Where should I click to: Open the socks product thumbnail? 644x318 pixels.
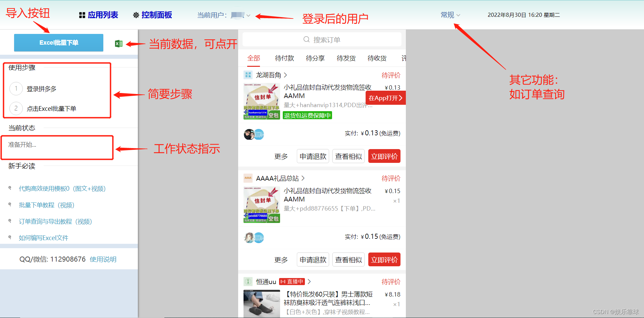(262, 304)
